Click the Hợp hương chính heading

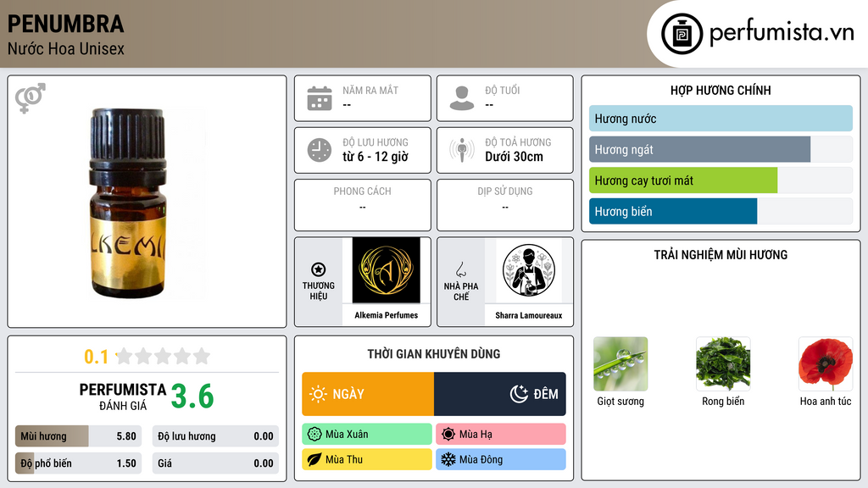(x=721, y=90)
